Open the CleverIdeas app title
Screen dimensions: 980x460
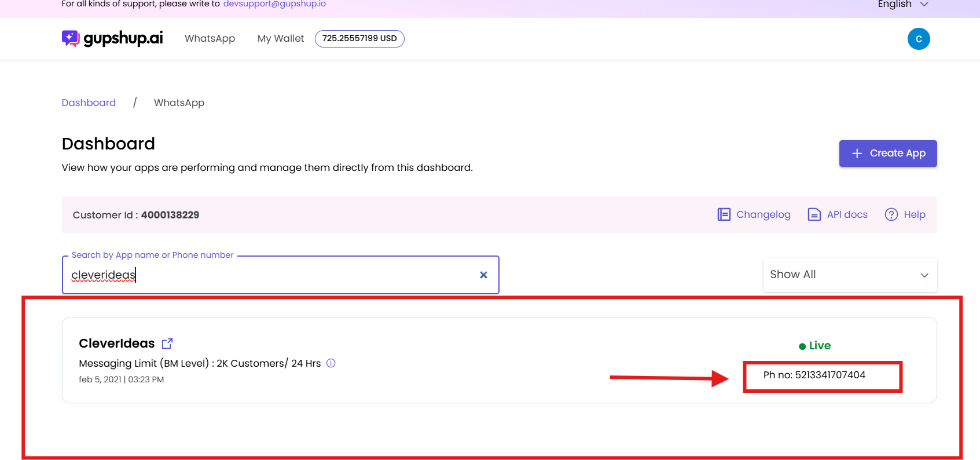pyautogui.click(x=117, y=344)
